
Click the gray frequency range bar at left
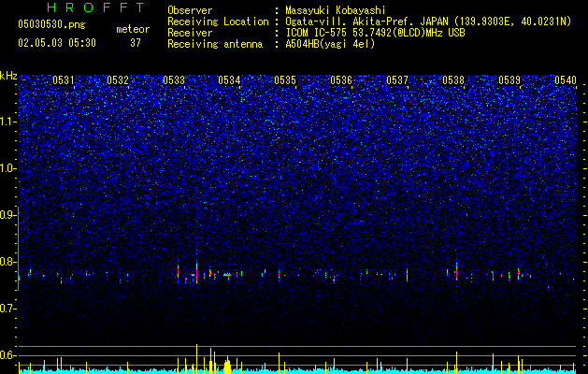(18, 248)
